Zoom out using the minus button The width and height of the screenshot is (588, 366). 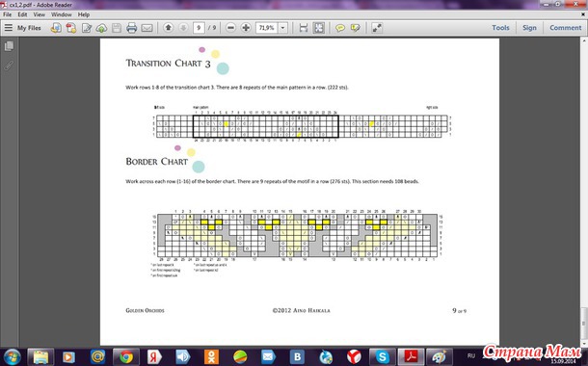pyautogui.click(x=230, y=28)
